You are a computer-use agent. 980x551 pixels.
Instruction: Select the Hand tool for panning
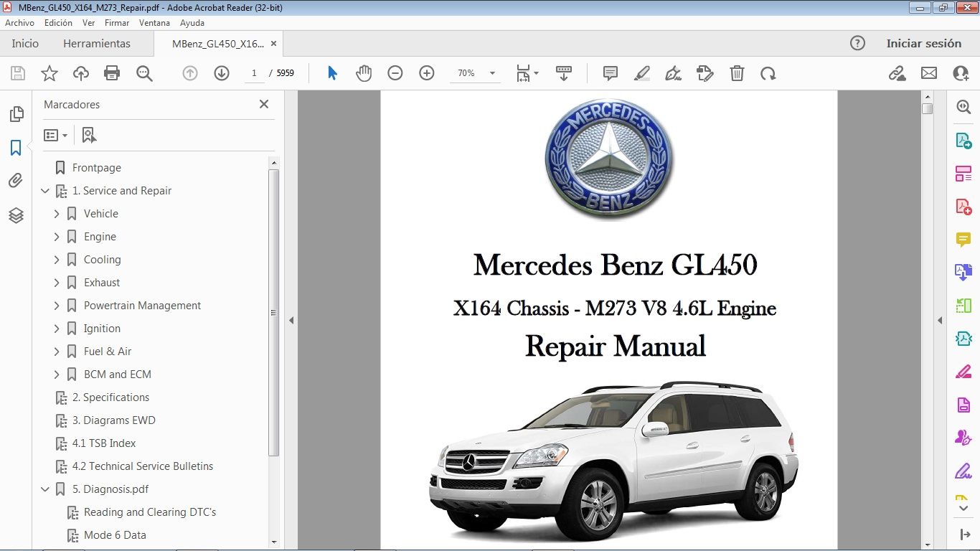364,72
